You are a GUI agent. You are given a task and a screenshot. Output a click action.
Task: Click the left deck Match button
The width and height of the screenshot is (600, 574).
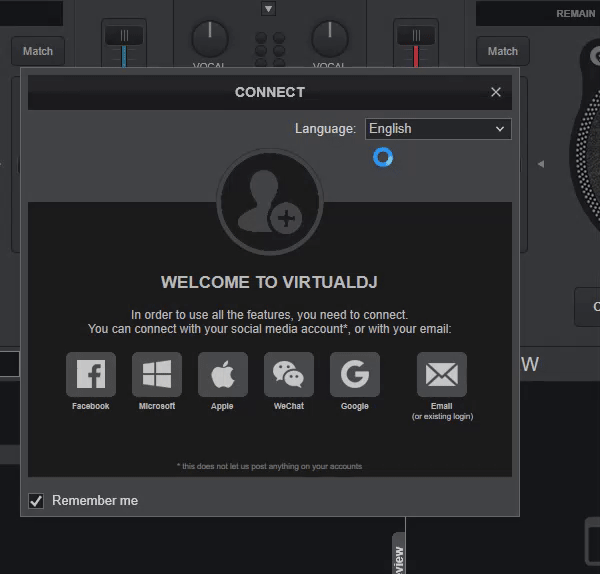point(38,51)
